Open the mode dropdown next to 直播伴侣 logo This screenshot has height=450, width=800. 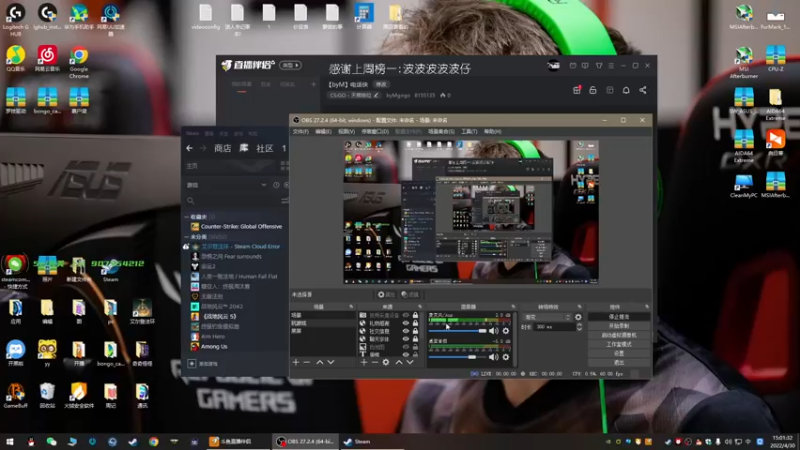coord(290,65)
